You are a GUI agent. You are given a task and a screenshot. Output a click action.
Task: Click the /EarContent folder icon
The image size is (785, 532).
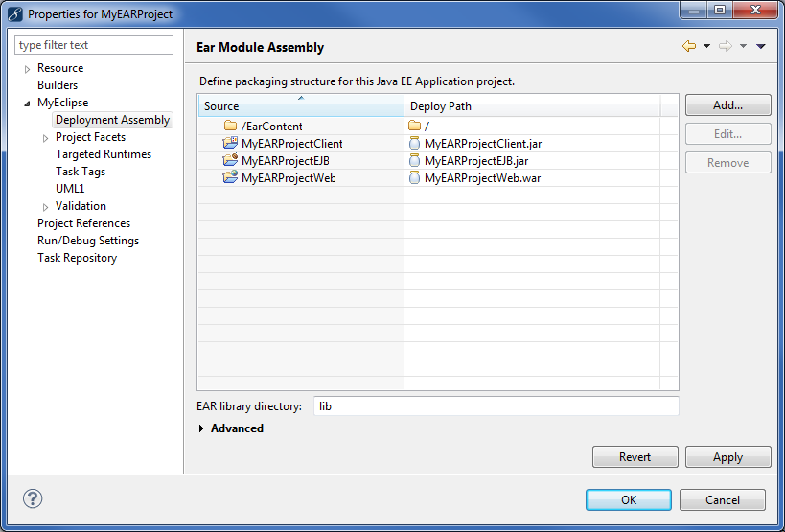click(230, 127)
